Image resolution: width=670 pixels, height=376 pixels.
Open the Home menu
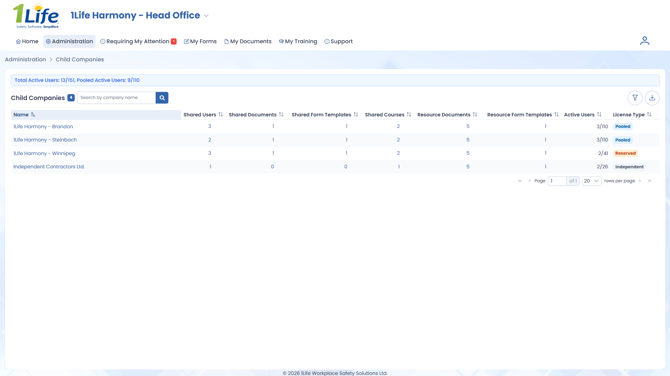point(27,41)
